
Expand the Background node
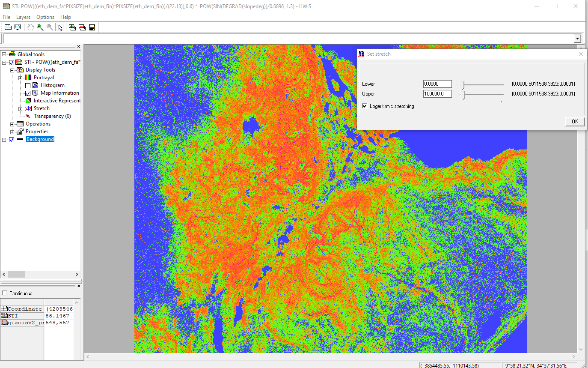click(x=4, y=139)
